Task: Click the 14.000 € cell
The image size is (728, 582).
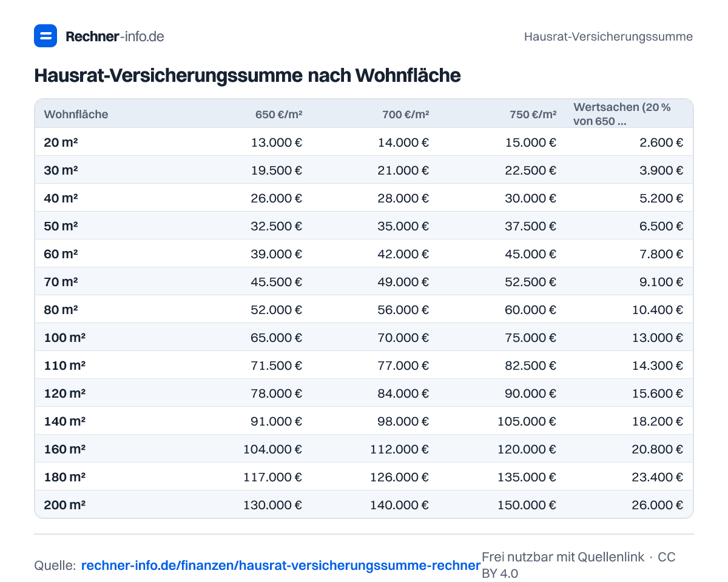Action: click(x=403, y=142)
